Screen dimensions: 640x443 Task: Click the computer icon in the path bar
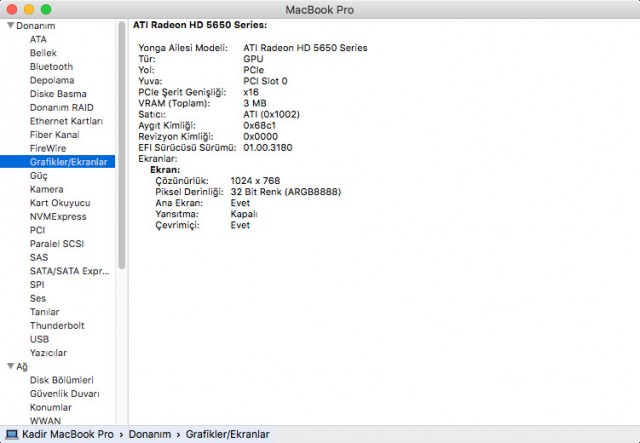pyautogui.click(x=11, y=434)
